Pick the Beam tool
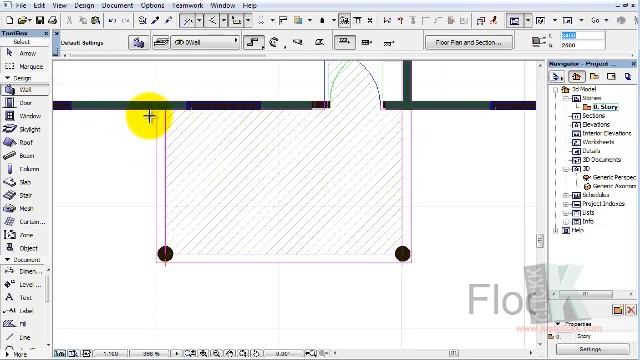 click(24, 156)
